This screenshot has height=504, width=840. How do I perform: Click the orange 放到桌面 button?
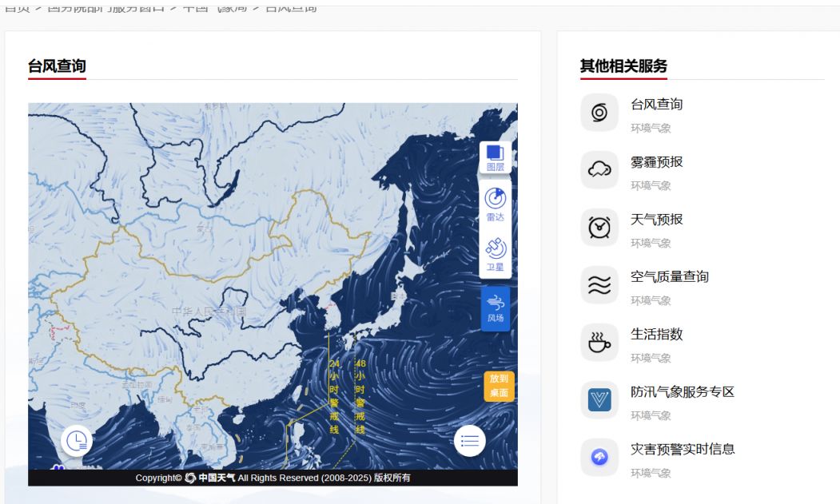499,387
